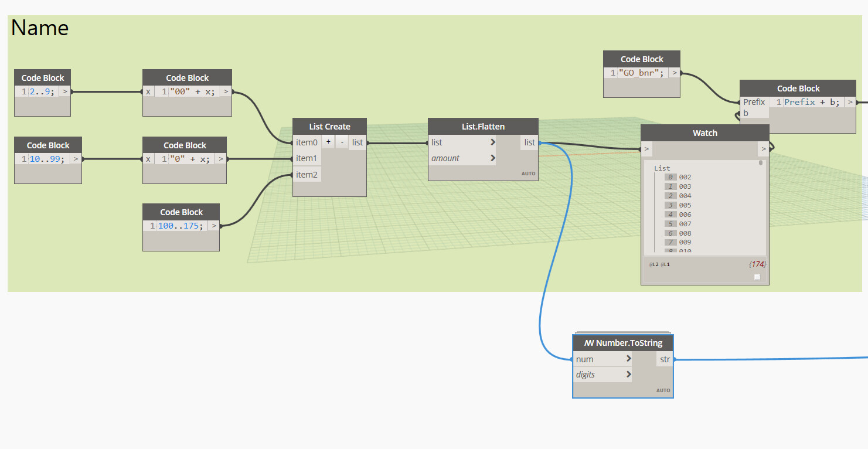The height and width of the screenshot is (449, 868).
Task: Select the 002 item in the Watch list
Action: click(x=685, y=177)
